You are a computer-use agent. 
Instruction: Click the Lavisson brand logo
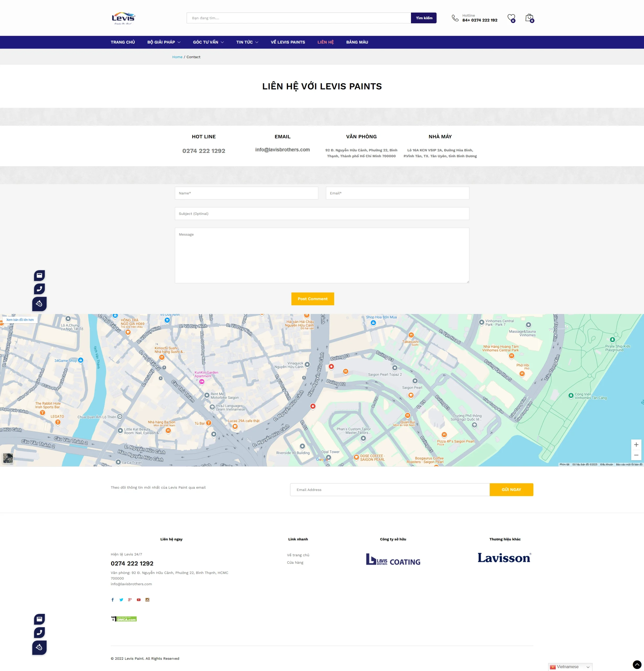505,558
